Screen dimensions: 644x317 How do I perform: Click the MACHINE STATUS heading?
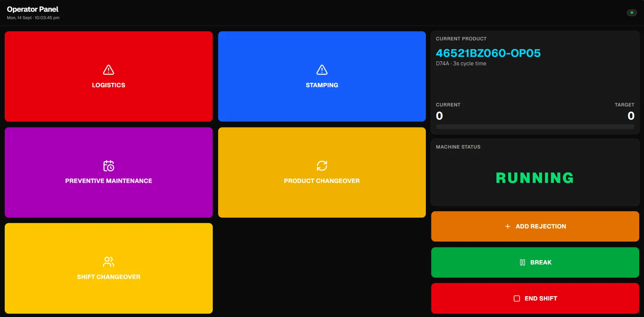458,147
